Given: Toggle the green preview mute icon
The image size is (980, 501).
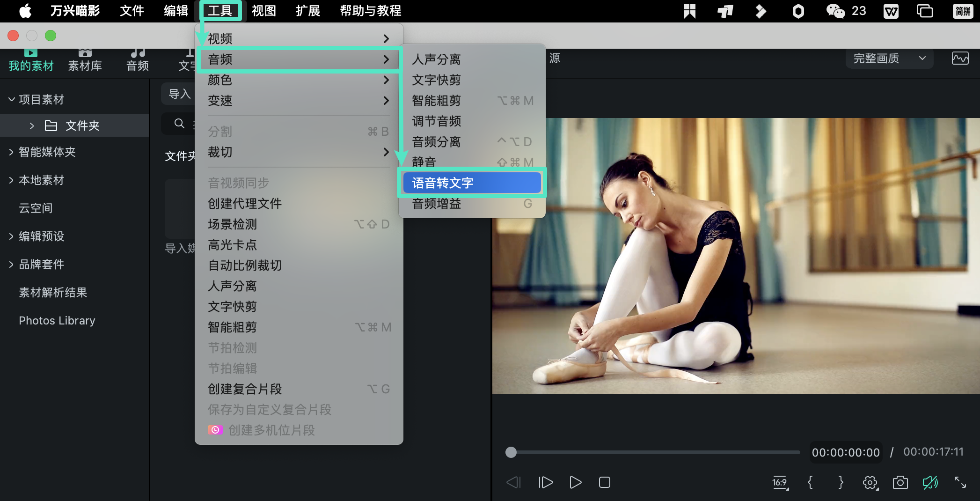Looking at the screenshot, I should click(930, 482).
